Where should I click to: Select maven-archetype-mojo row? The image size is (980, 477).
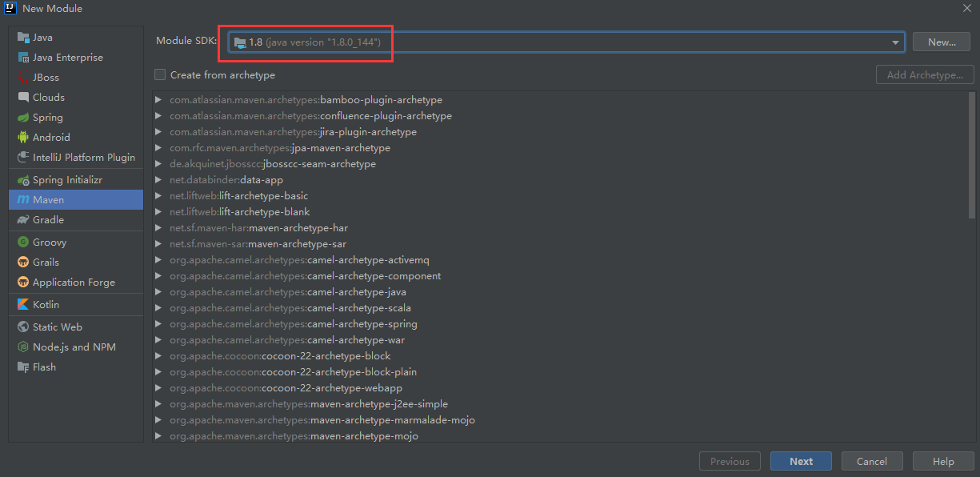(x=560, y=436)
